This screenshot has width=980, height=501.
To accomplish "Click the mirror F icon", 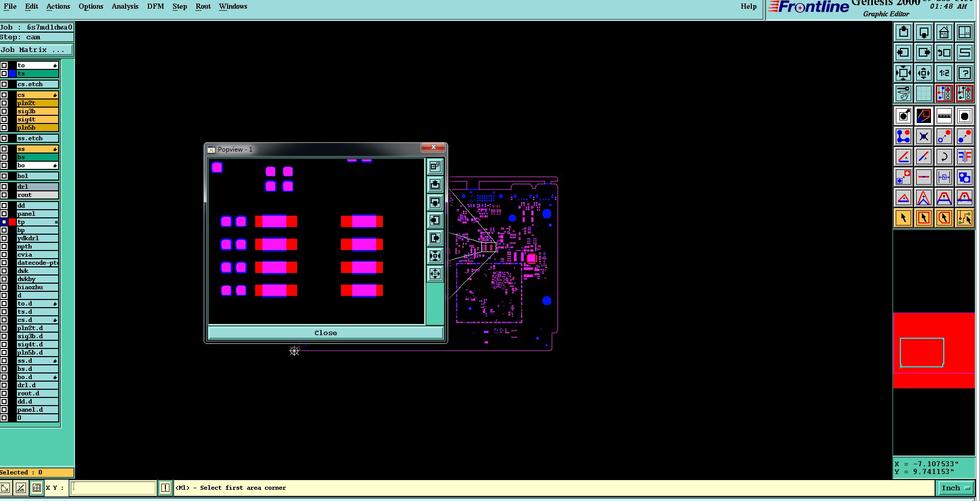I will click(965, 157).
